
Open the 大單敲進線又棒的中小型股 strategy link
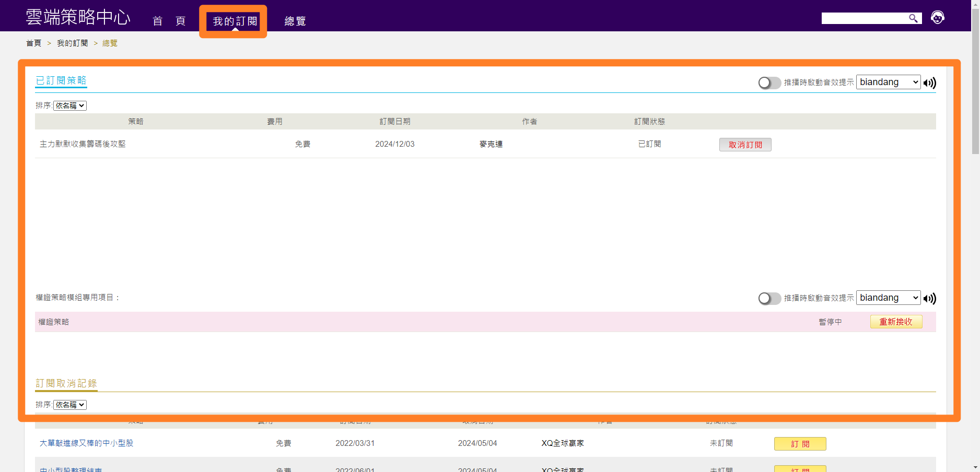(x=87, y=443)
